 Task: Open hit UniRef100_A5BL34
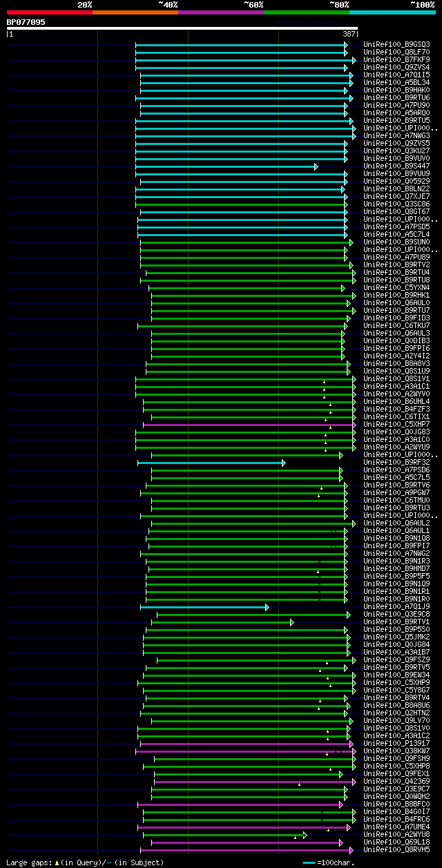tap(396, 82)
